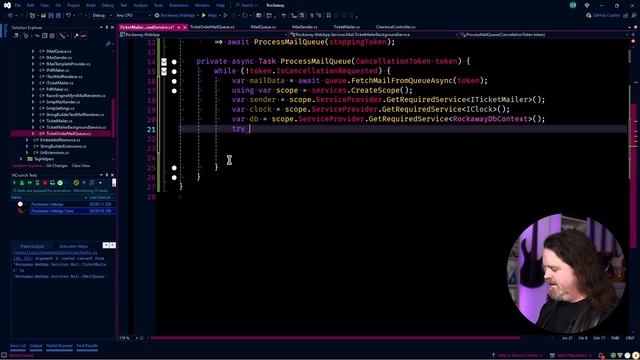Open the Build menu
The width and height of the screenshot is (640, 360).
(91, 5)
